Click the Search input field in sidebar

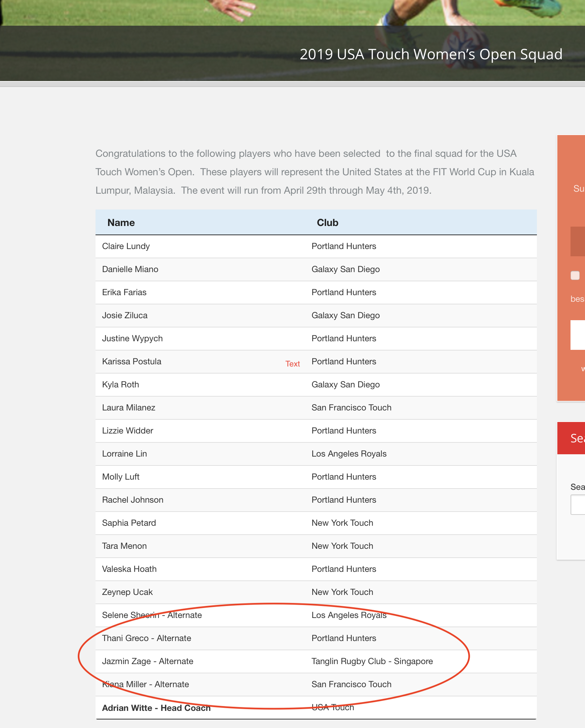pos(577,504)
